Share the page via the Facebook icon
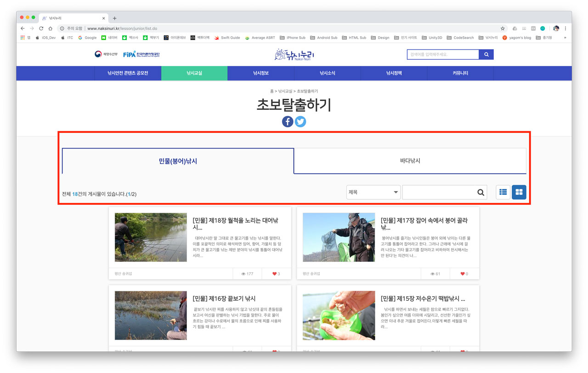Image resolution: width=588 pixels, height=373 pixels. (x=287, y=121)
